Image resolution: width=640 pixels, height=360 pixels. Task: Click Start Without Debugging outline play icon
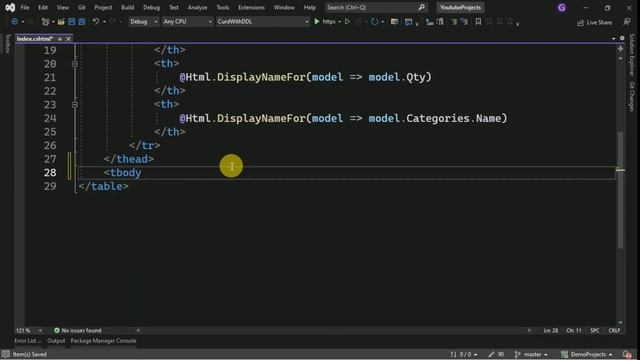pos(347,22)
